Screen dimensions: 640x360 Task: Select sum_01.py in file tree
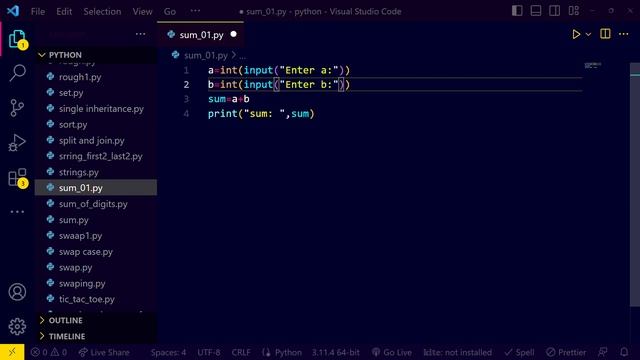96,188
